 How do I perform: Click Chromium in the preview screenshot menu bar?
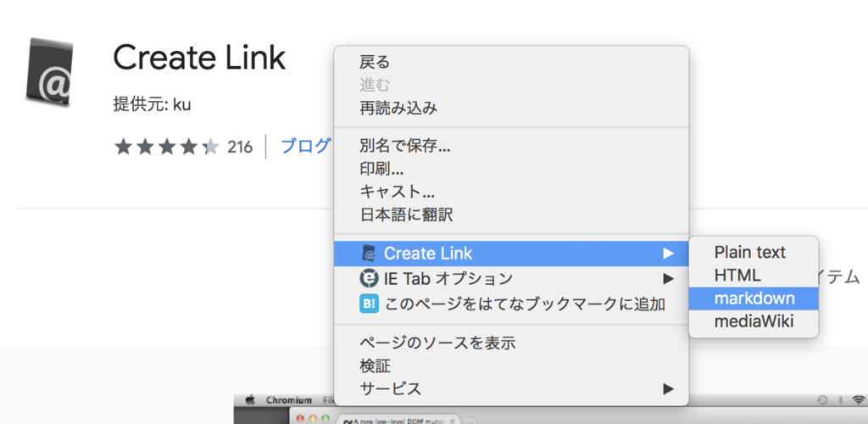[289, 399]
